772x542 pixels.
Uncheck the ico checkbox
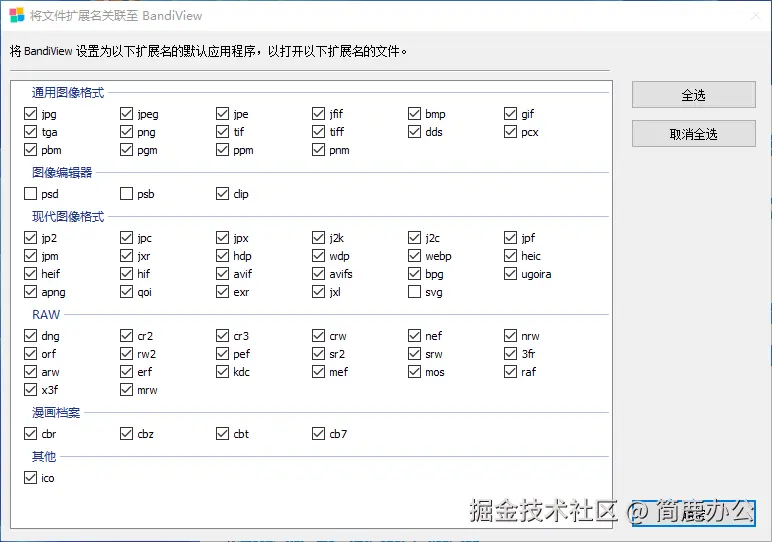(x=31, y=478)
